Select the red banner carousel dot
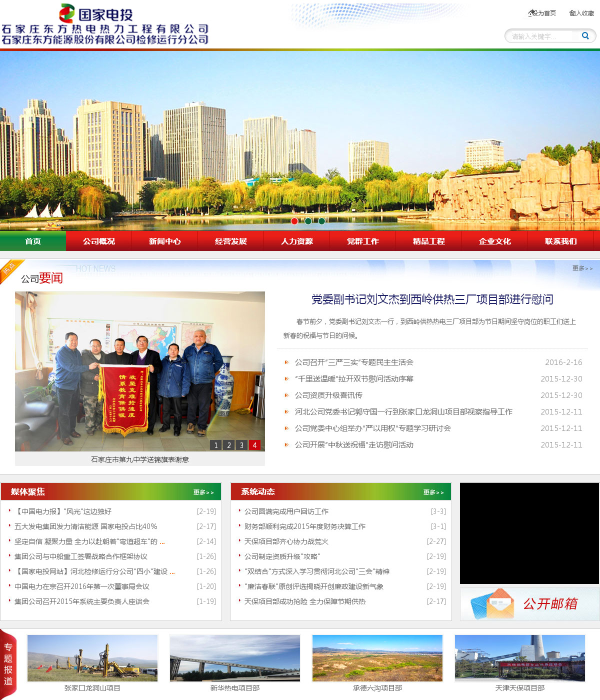600x700 pixels. point(294,221)
